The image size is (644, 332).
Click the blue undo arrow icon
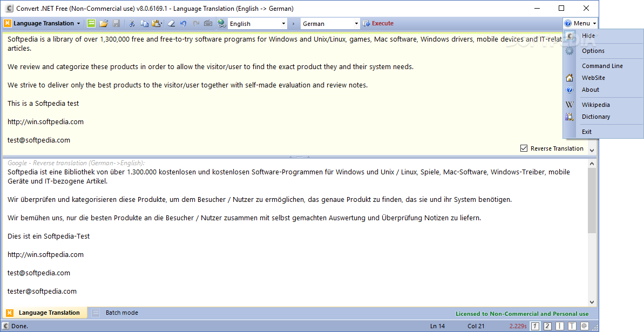coord(184,23)
